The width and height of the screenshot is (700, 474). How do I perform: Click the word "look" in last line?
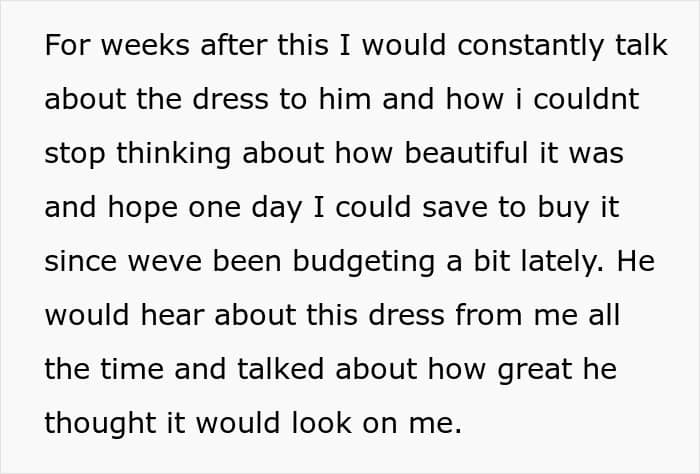(x=321, y=423)
